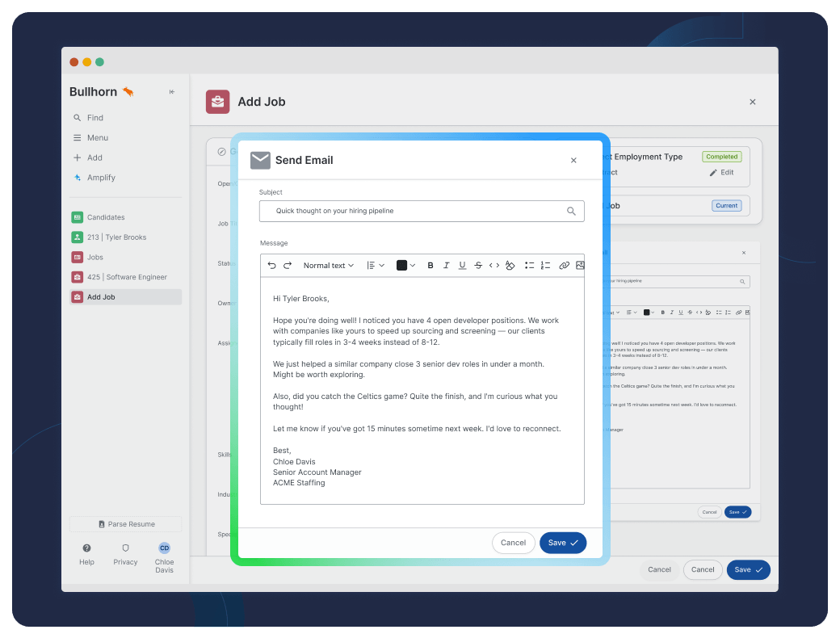The height and width of the screenshot is (638, 840).
Task: Click the Bullhorn bull logo
Action: click(x=128, y=91)
